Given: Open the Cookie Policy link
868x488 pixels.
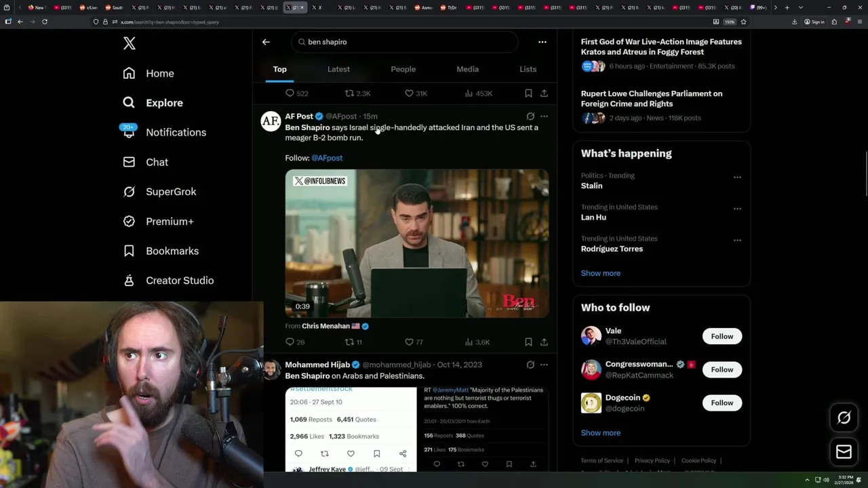Looking at the screenshot, I should point(698,461).
